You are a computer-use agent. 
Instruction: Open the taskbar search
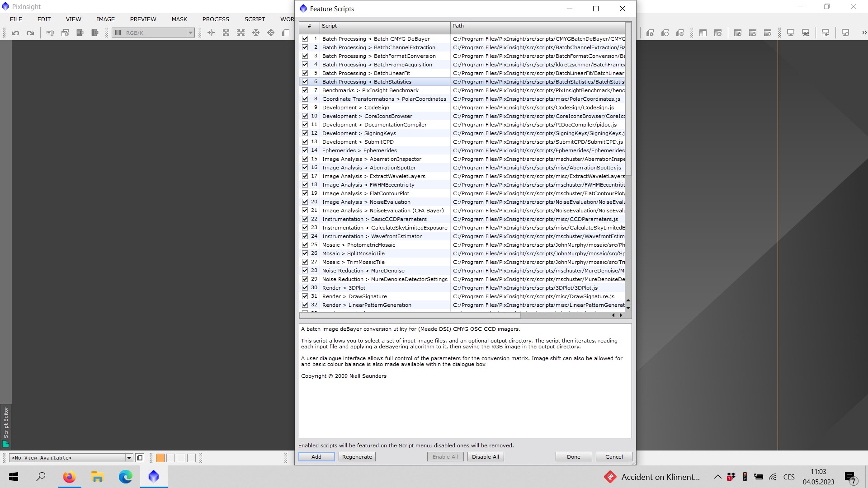tap(41, 477)
